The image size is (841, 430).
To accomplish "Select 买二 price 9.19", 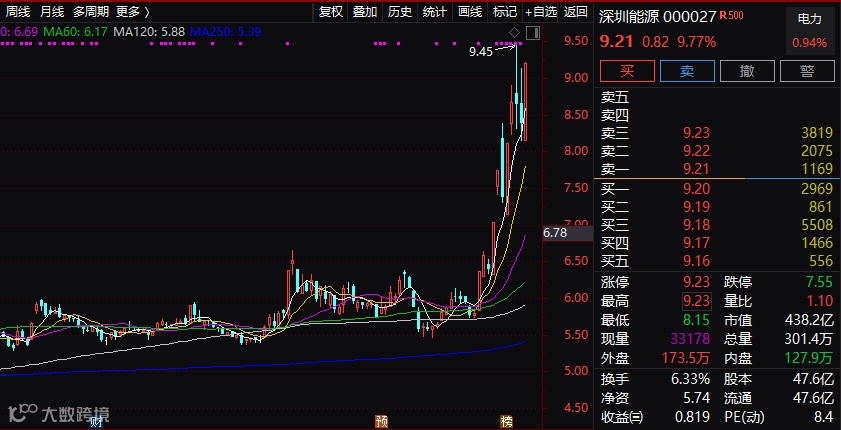I will pos(697,206).
